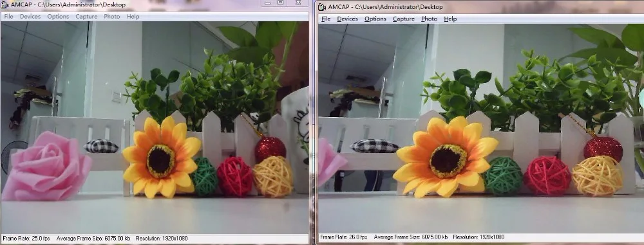Click AMCAP app icon in left title bar
Image resolution: width=644 pixels, height=245 pixels.
pyautogui.click(x=5, y=5)
